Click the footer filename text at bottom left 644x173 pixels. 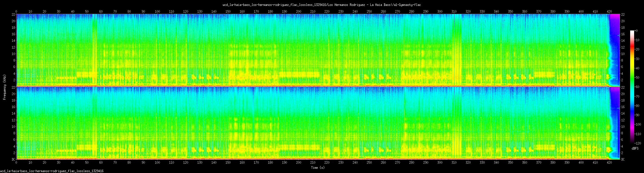click(x=52, y=171)
